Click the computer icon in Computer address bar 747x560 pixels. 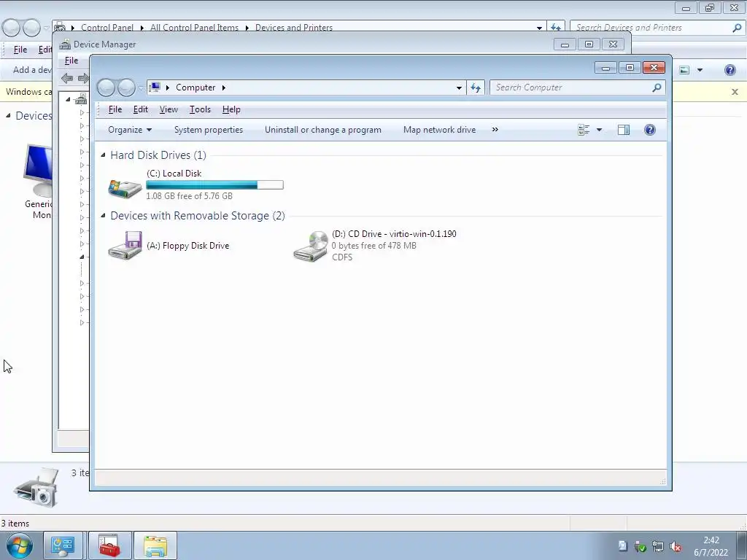[x=155, y=87]
